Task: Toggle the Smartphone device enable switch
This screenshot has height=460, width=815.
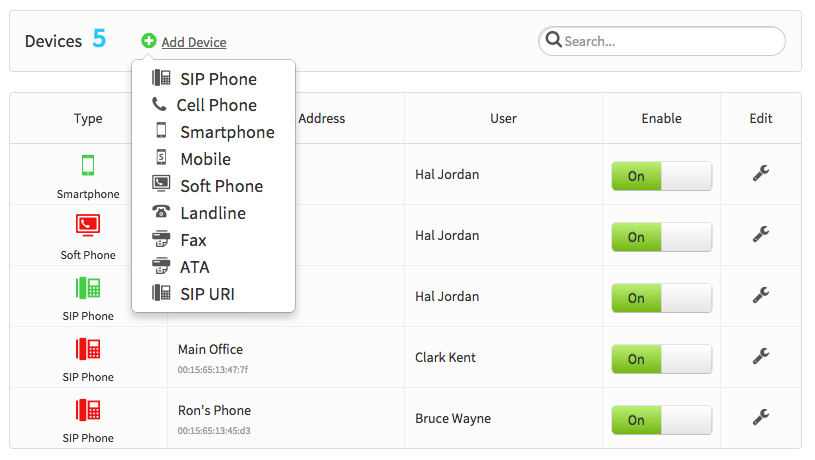Action: pyautogui.click(x=662, y=176)
